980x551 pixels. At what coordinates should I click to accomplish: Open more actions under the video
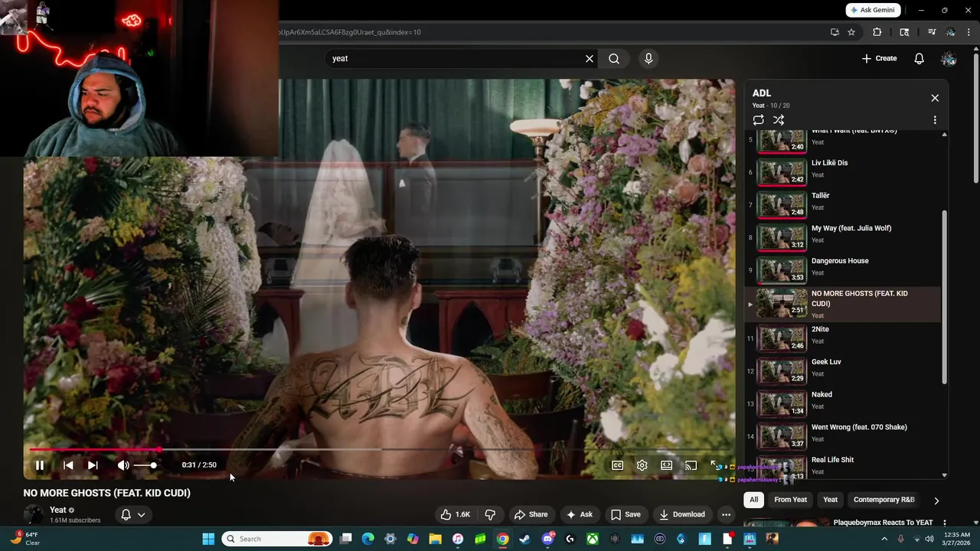click(x=726, y=514)
